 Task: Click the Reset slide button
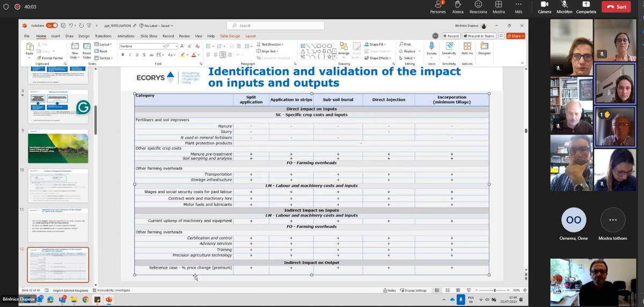pyautogui.click(x=101, y=51)
